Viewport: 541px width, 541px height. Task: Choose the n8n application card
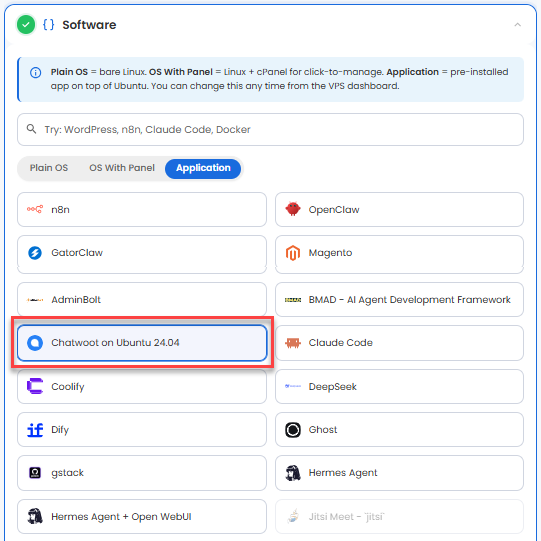[x=142, y=209]
